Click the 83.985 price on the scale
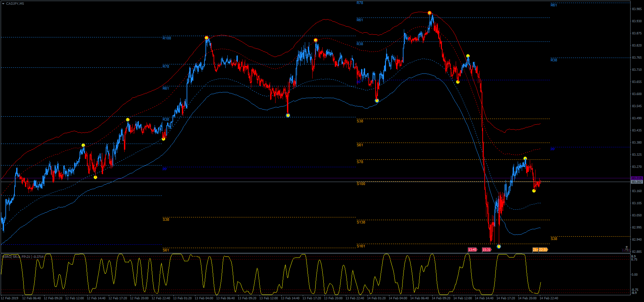The height and width of the screenshot is (302, 644). (637, 9)
